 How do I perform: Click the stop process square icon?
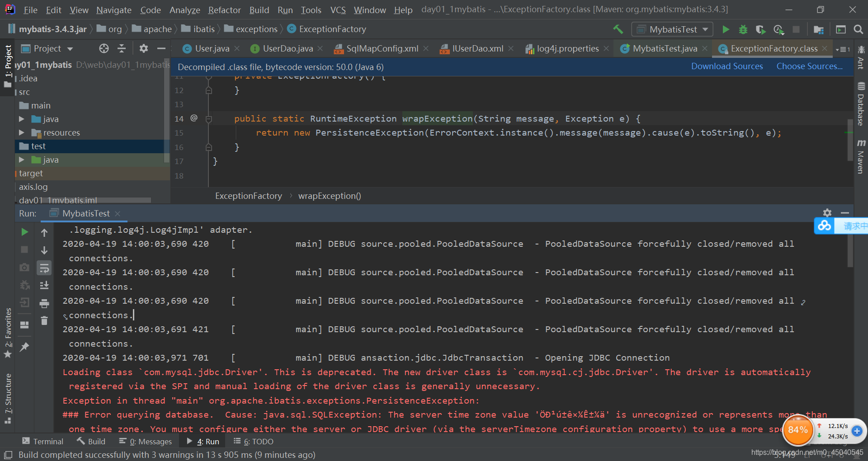[25, 249]
